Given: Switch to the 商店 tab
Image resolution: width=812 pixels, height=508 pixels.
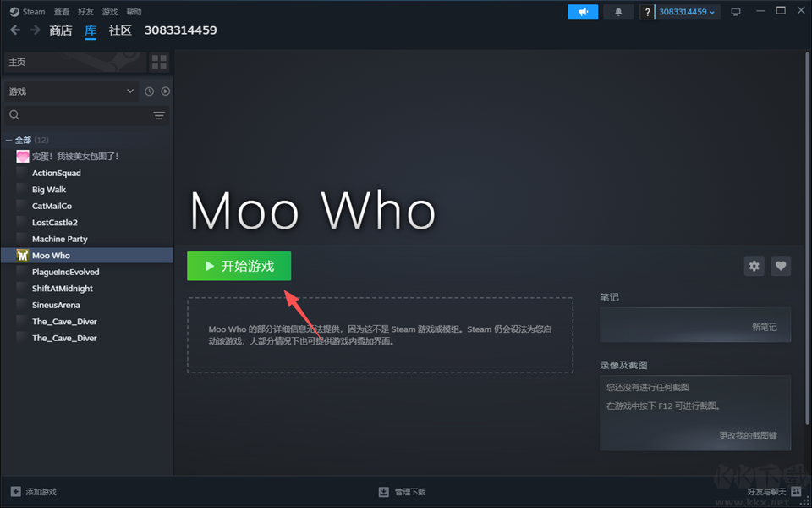Looking at the screenshot, I should 61,30.
